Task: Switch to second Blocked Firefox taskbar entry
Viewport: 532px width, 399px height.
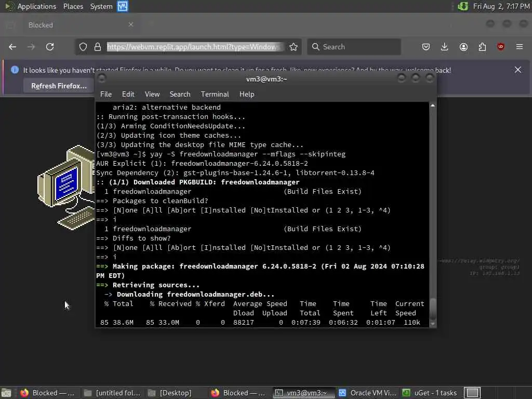Action: [238, 393]
